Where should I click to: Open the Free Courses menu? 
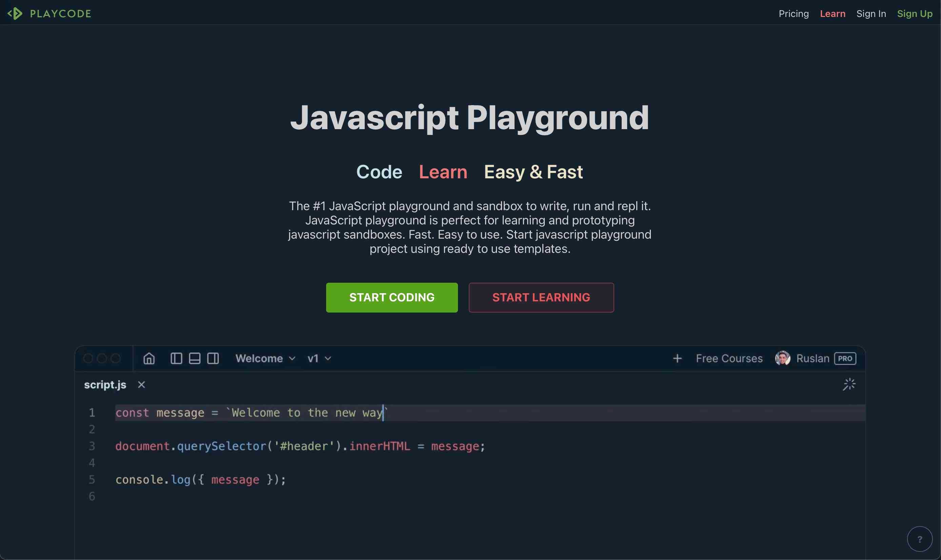point(728,358)
